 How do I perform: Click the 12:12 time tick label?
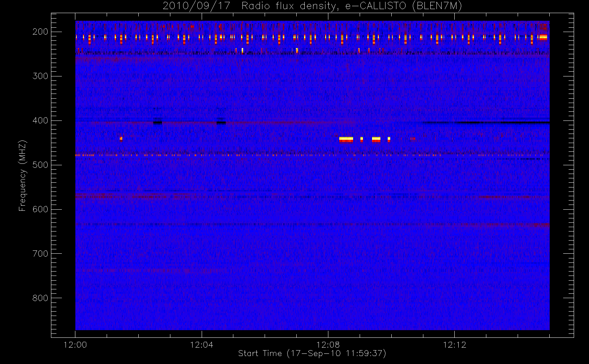[454, 345]
